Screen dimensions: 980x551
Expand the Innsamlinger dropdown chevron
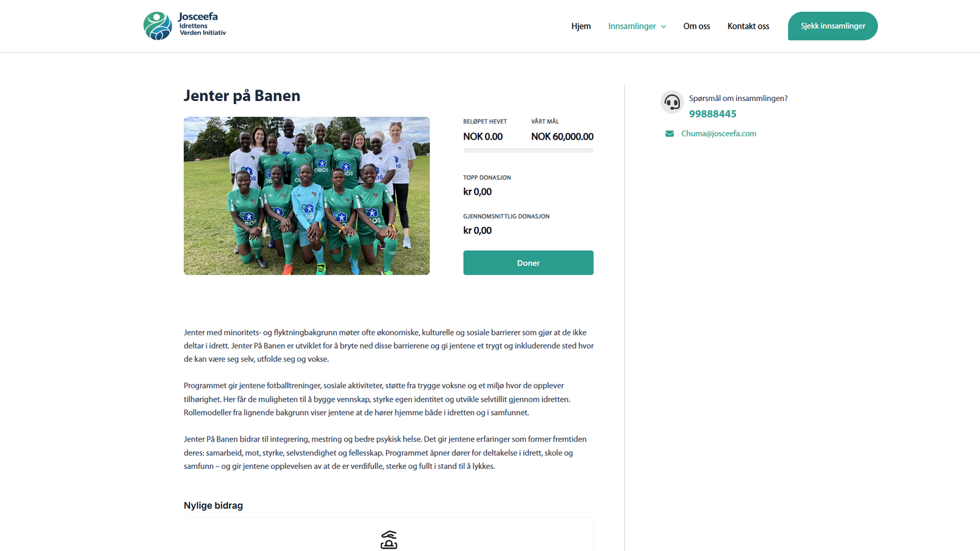(x=663, y=26)
